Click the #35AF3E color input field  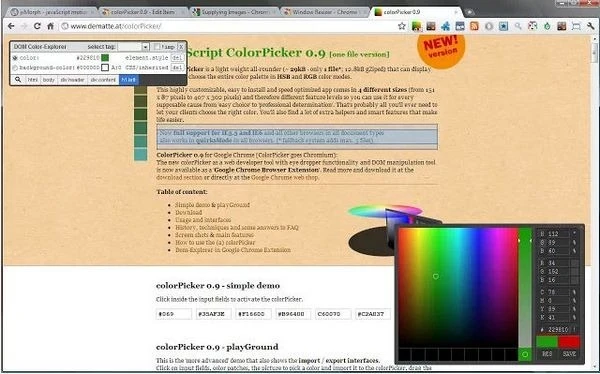point(214,314)
